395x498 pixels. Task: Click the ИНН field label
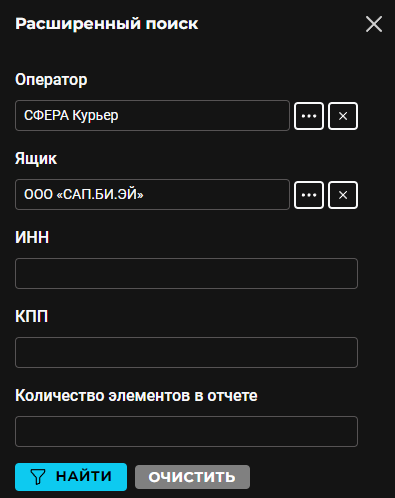pos(32,237)
